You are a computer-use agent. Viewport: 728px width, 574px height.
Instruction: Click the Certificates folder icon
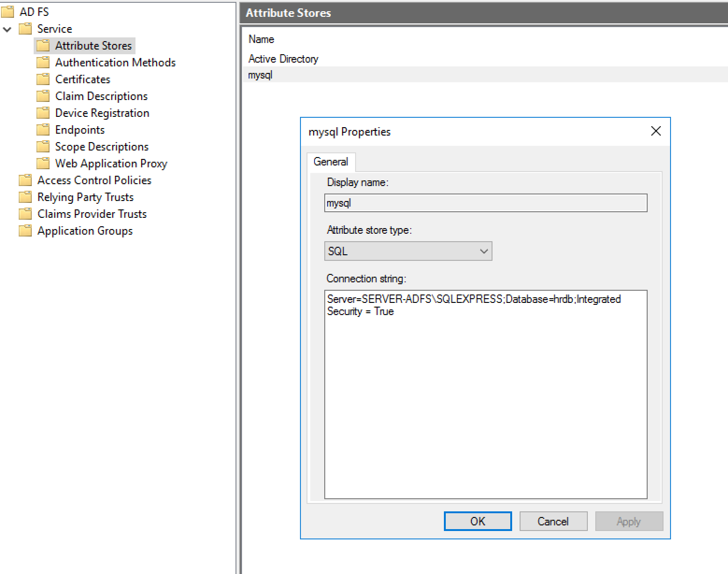43,79
